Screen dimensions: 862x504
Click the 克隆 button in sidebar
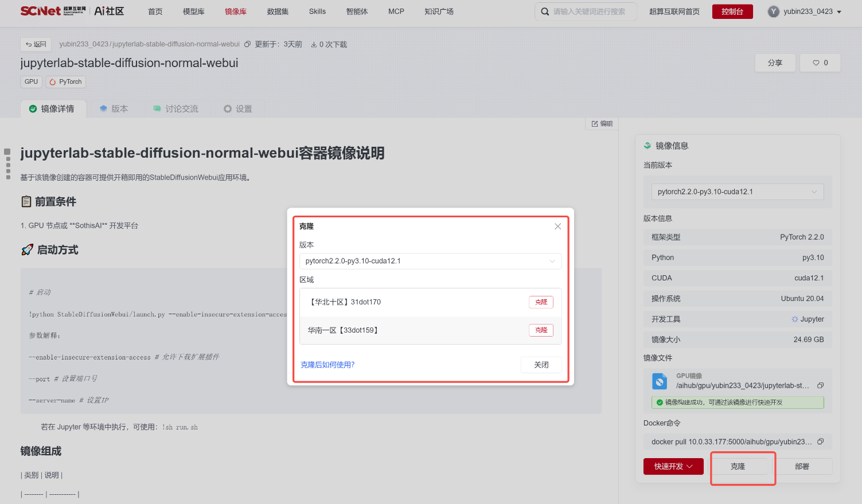coord(738,466)
